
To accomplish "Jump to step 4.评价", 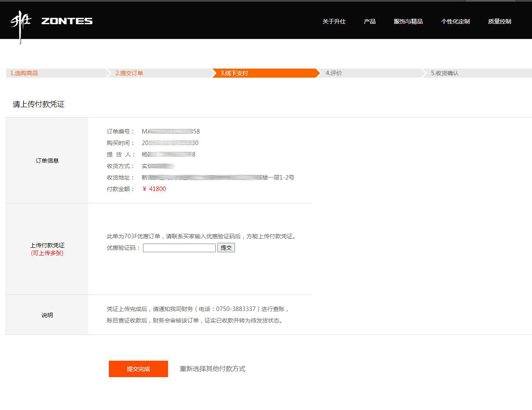I will tap(334, 73).
